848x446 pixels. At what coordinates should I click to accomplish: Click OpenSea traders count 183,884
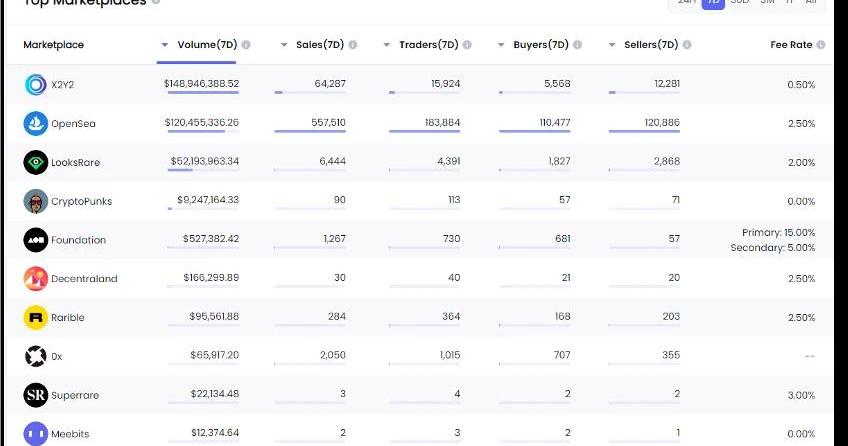pyautogui.click(x=442, y=123)
